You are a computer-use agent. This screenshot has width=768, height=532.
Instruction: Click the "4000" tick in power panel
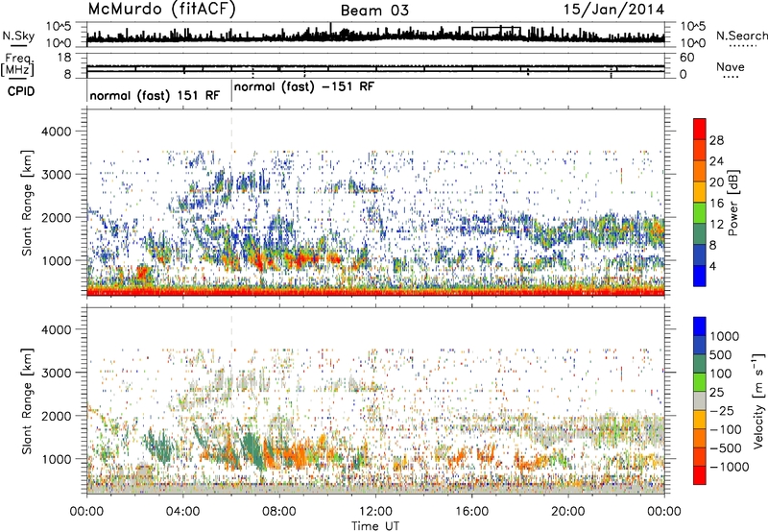pyautogui.click(x=56, y=132)
